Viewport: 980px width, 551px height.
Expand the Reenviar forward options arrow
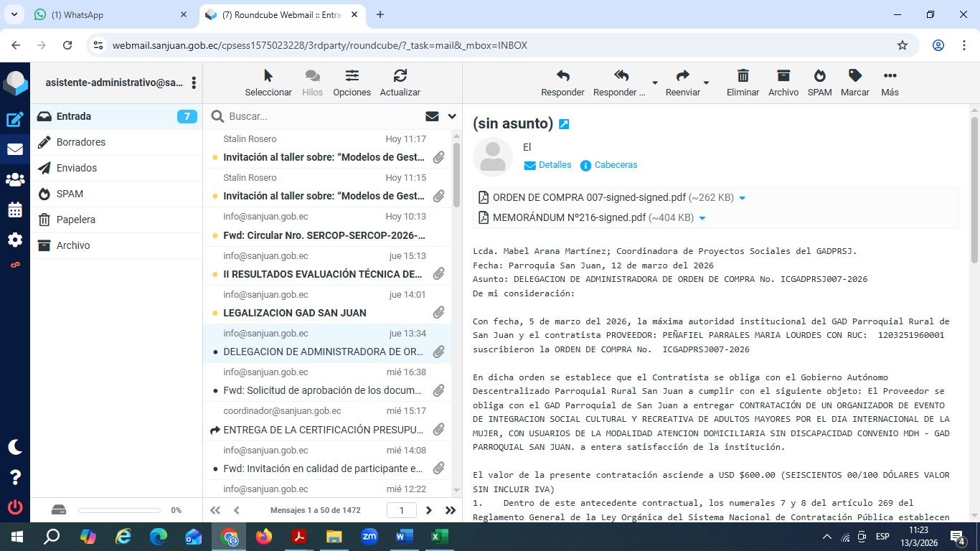pyautogui.click(x=706, y=83)
